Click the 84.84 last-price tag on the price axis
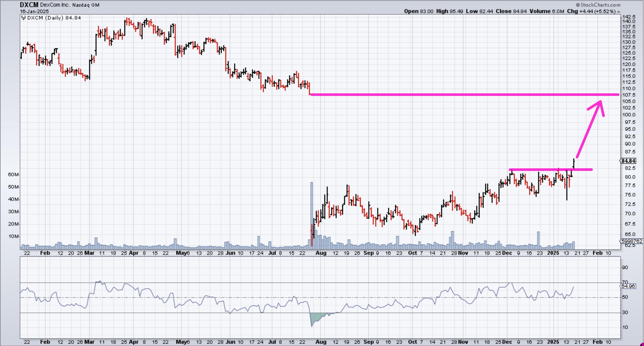 point(628,161)
